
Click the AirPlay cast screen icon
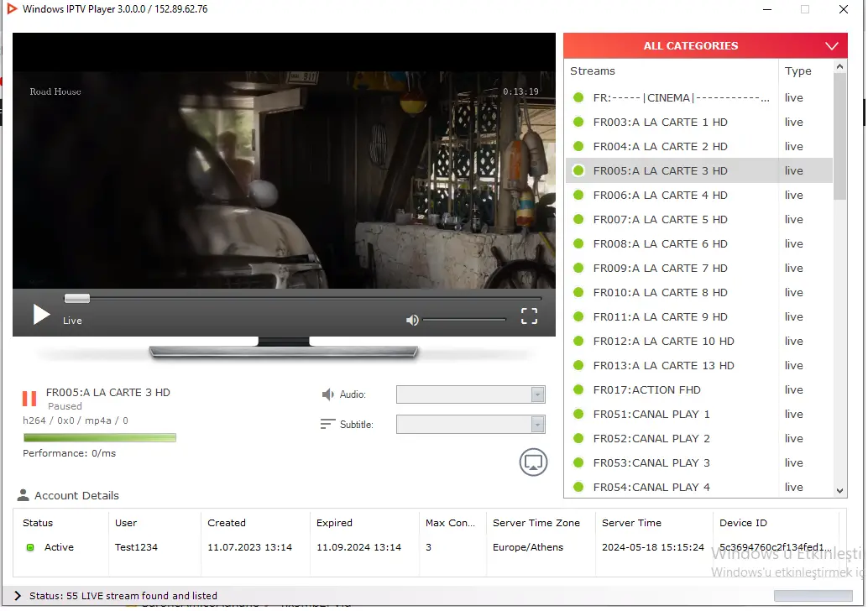pos(534,462)
